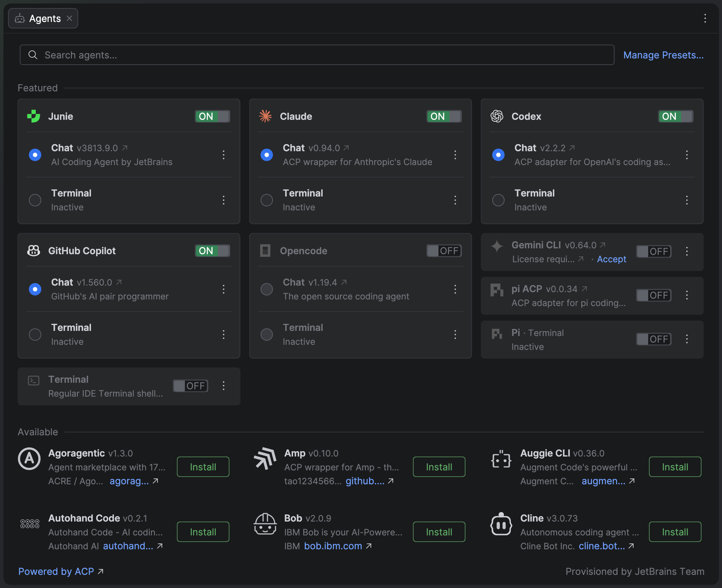Toggle Claude agent ON switch
The image size is (722, 588).
(x=444, y=117)
